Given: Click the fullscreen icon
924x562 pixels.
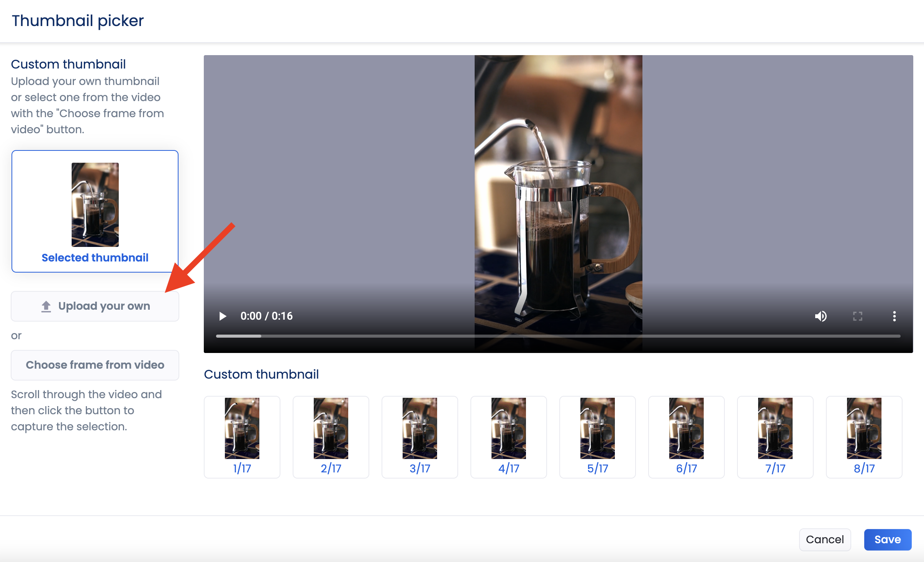Looking at the screenshot, I should click(x=858, y=316).
